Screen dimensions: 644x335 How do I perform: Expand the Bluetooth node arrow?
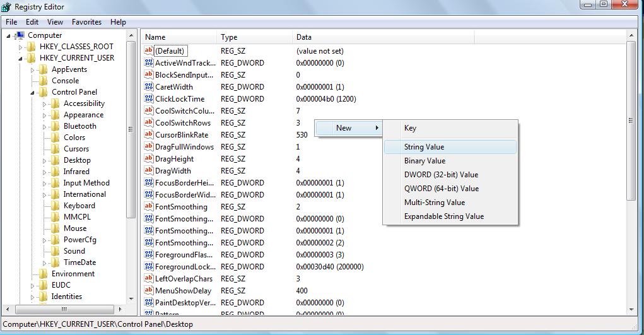pyautogui.click(x=44, y=127)
